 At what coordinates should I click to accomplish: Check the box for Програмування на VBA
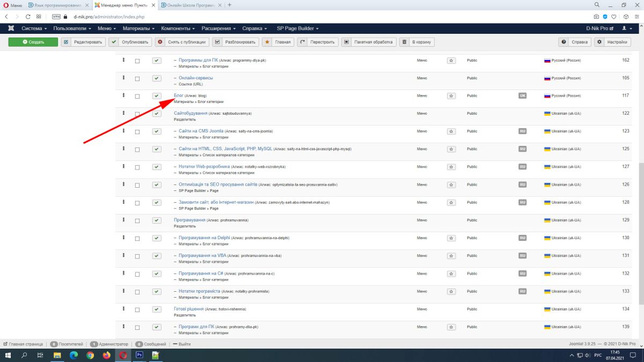click(137, 256)
